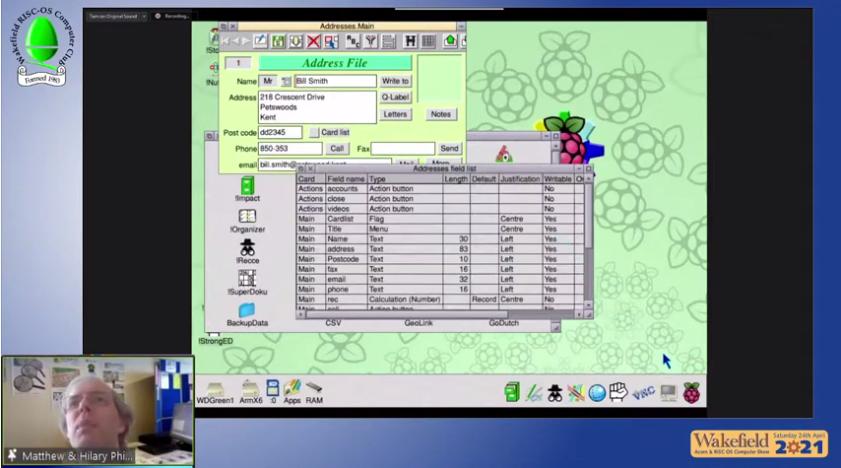Click the blue globe icon on icon bar

click(x=597, y=393)
